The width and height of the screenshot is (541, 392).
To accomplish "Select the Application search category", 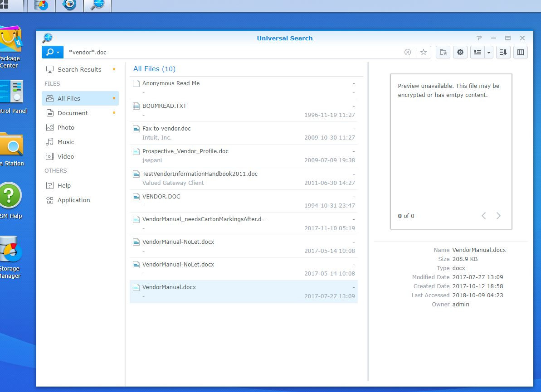I will 73,200.
